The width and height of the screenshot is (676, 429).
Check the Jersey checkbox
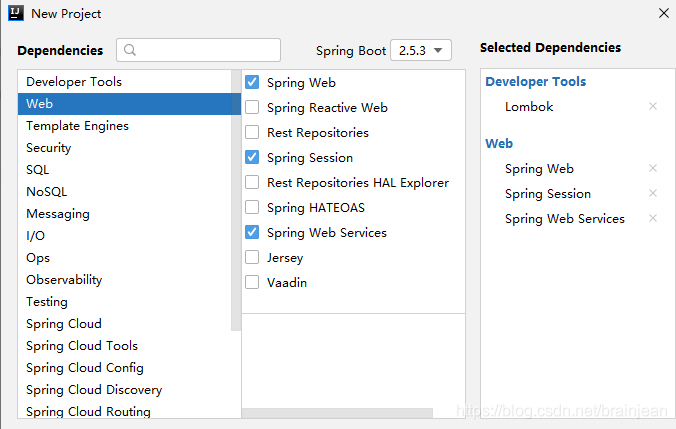click(252, 257)
